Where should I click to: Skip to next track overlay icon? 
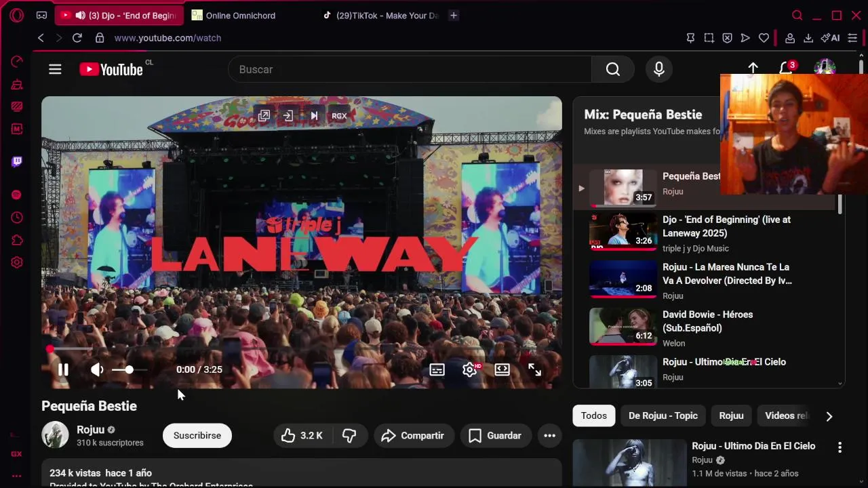click(314, 116)
